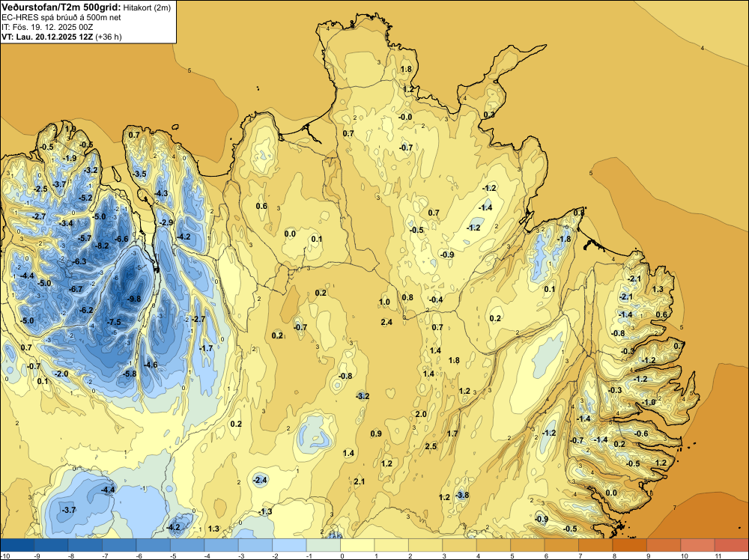749x560 pixels.
Task: Click the valid time 'VT: Lau. 20.12.2025 12Z (+36 h)'
Action: click(x=61, y=37)
